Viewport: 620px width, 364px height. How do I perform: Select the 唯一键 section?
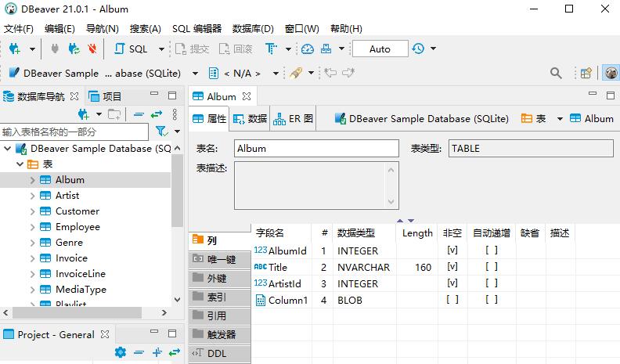tap(220, 259)
